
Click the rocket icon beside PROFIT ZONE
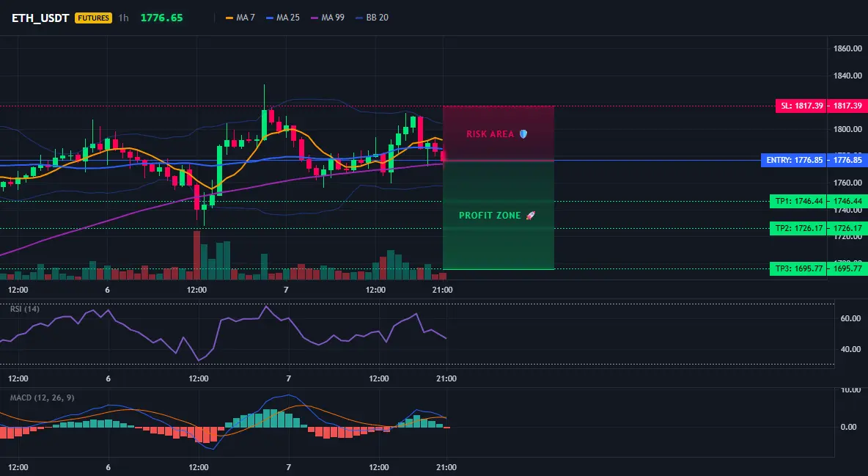tap(530, 215)
